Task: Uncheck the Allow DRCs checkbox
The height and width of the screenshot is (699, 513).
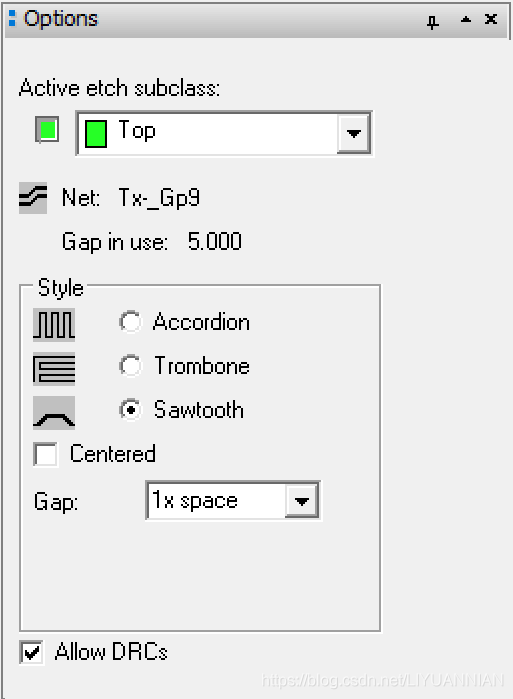Action: (31, 652)
